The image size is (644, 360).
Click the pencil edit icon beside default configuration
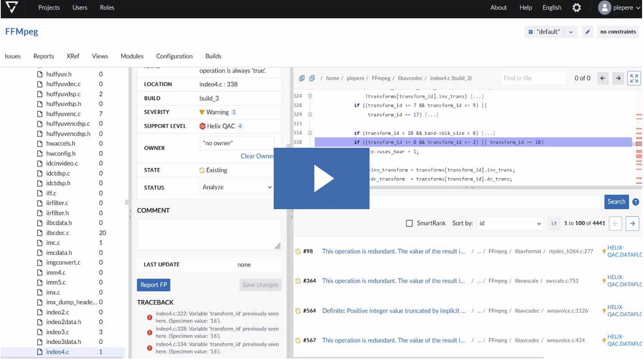pyautogui.click(x=587, y=32)
